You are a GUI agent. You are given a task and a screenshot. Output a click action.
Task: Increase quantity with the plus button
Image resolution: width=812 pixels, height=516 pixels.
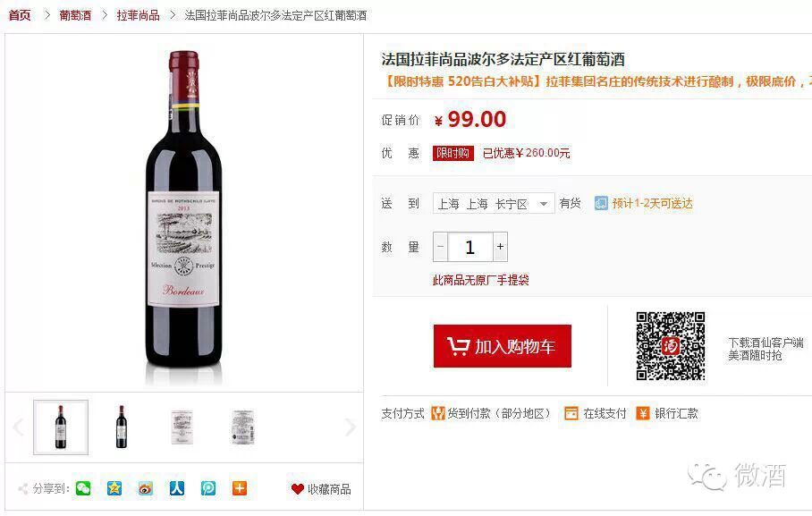click(x=500, y=247)
